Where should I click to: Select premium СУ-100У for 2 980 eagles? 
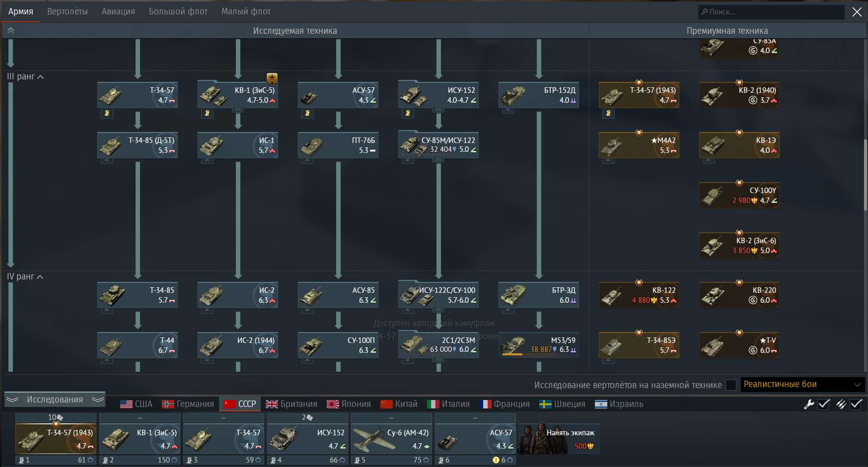(x=739, y=195)
